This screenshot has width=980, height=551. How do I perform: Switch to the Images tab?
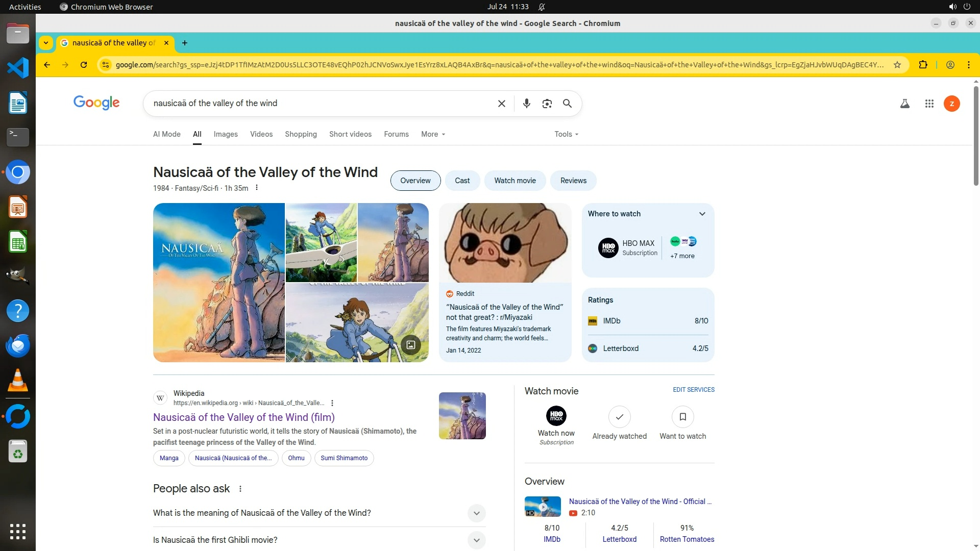(x=226, y=134)
